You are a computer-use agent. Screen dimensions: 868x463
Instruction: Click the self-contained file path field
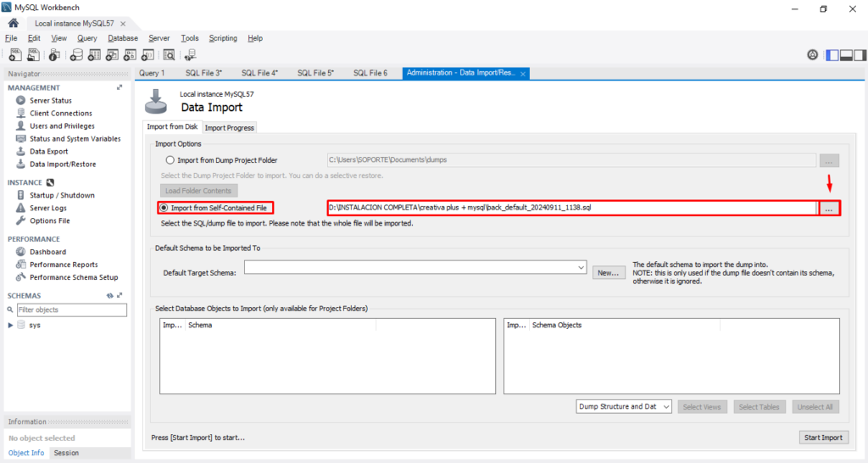pyautogui.click(x=572, y=208)
